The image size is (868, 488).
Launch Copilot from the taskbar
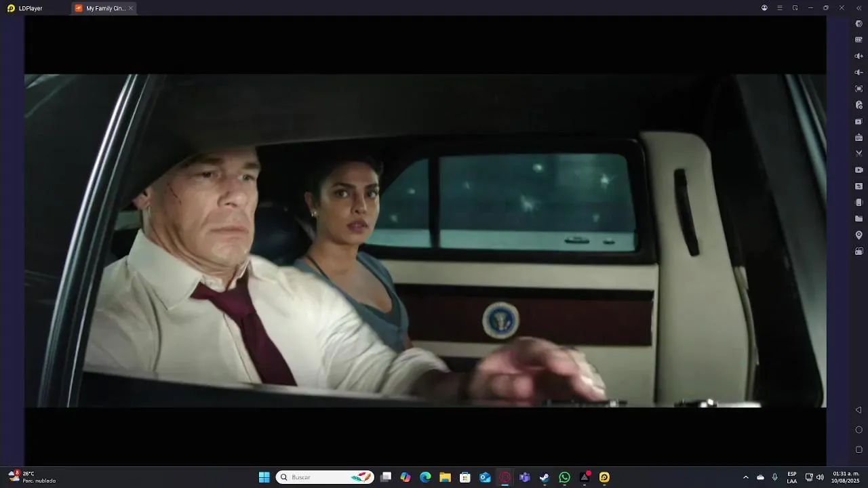pyautogui.click(x=406, y=477)
